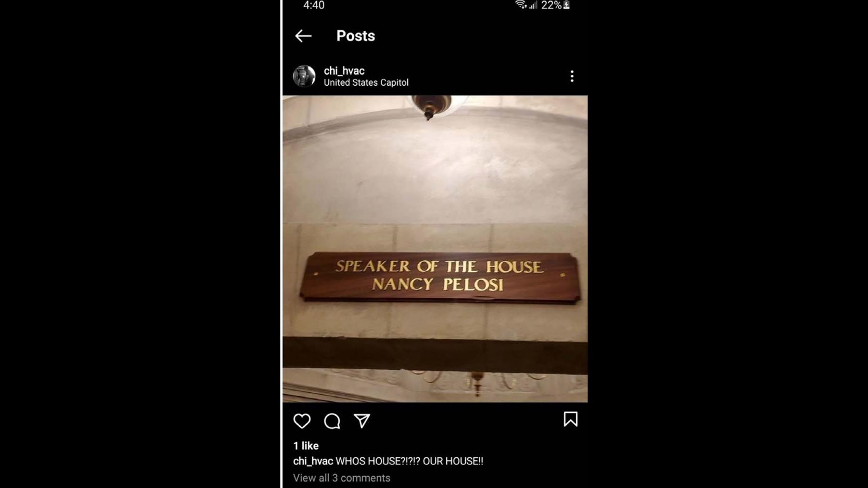Open the chi_hvac username in the post header
Screen dimensions: 868x488
(344, 70)
